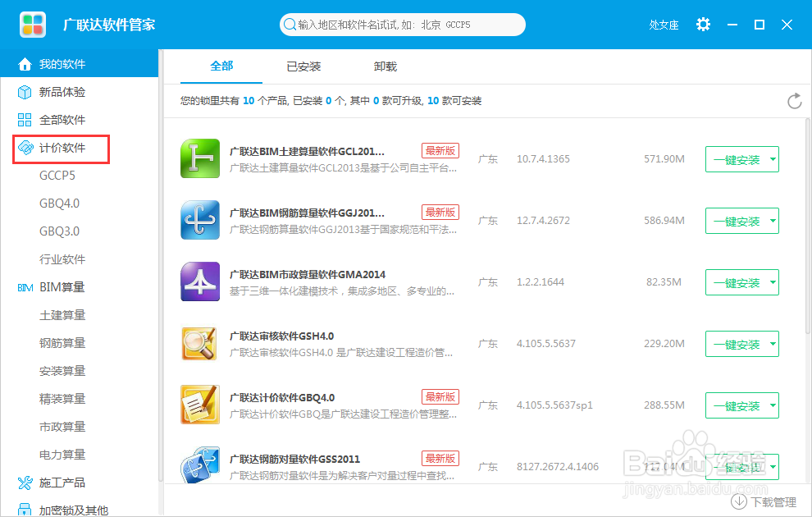Expand install options for GBQ4.0
This screenshot has height=517, width=812.
tap(773, 405)
